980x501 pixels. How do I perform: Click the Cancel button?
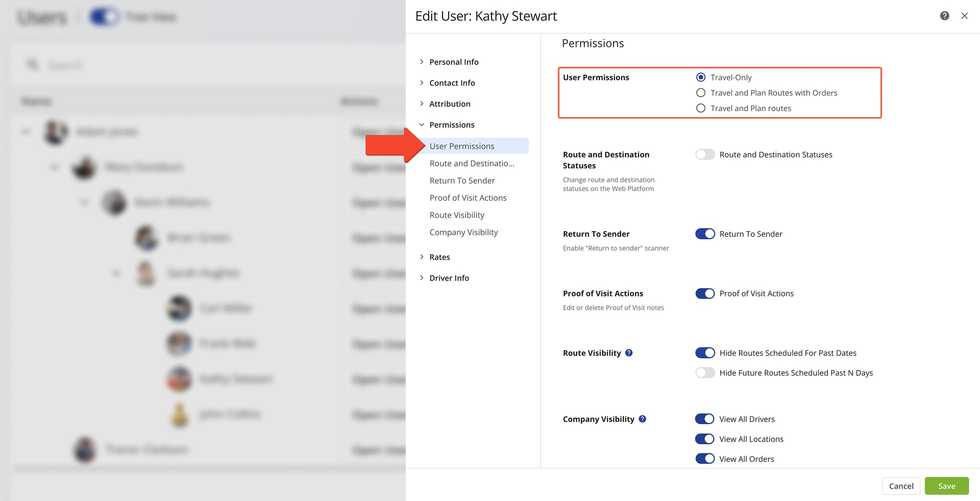click(x=901, y=486)
